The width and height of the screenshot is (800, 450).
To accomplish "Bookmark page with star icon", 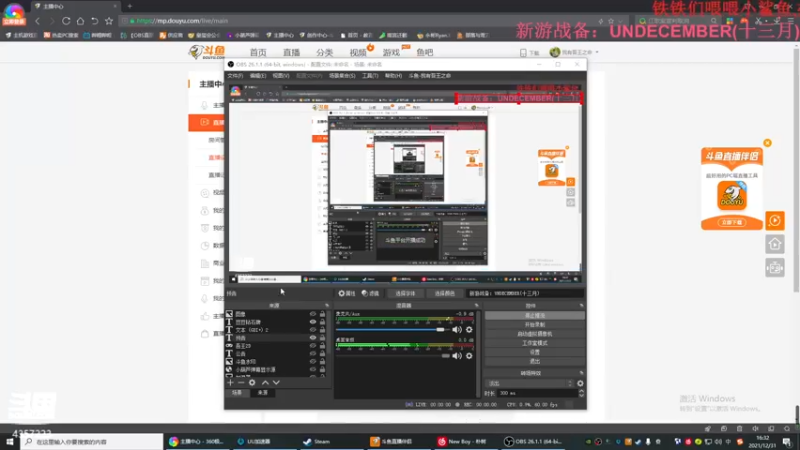I will click(x=109, y=21).
